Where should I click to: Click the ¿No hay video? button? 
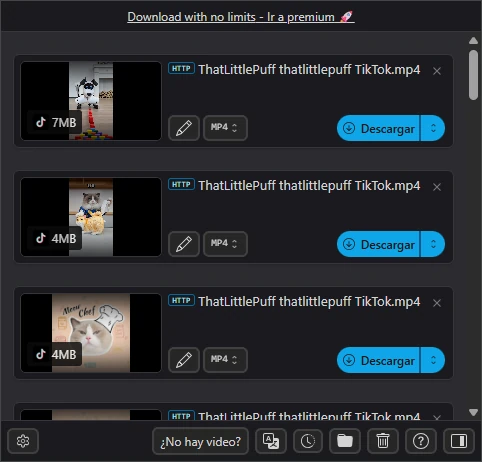tap(200, 441)
